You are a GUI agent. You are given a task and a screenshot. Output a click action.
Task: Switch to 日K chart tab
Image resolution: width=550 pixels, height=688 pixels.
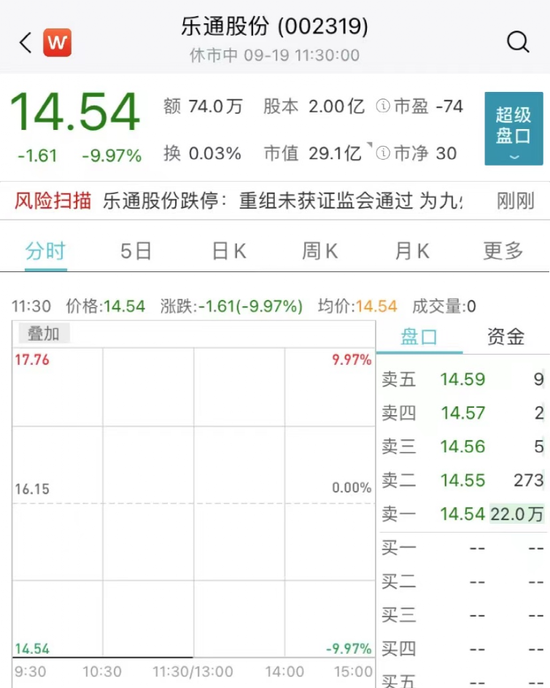[229, 251]
